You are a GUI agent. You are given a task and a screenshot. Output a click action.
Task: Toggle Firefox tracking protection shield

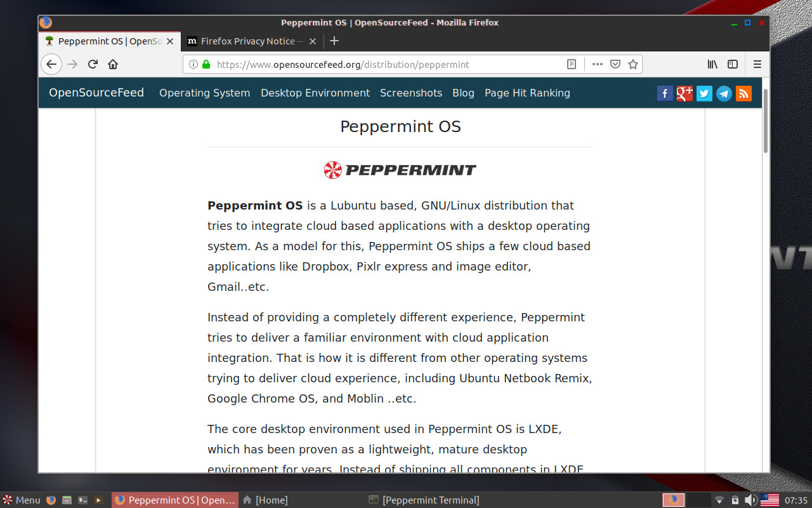click(615, 63)
